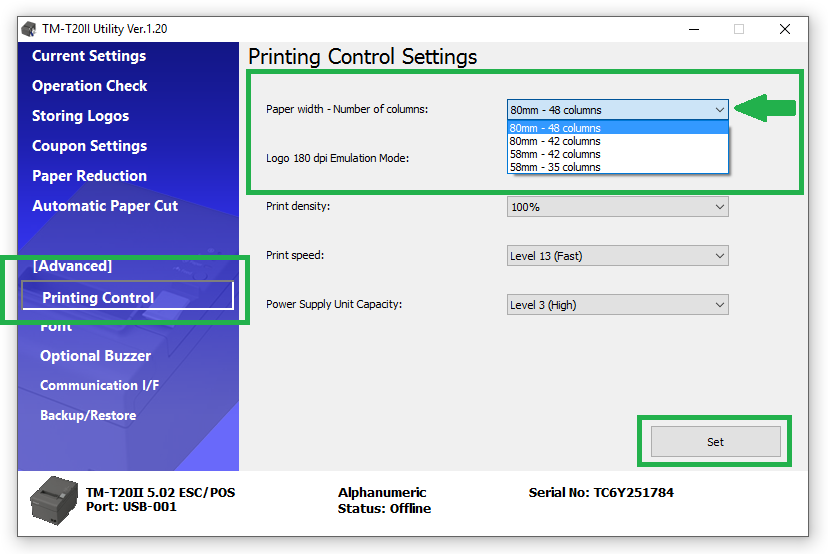
Task: Expand the Print speed dropdown
Action: [617, 256]
